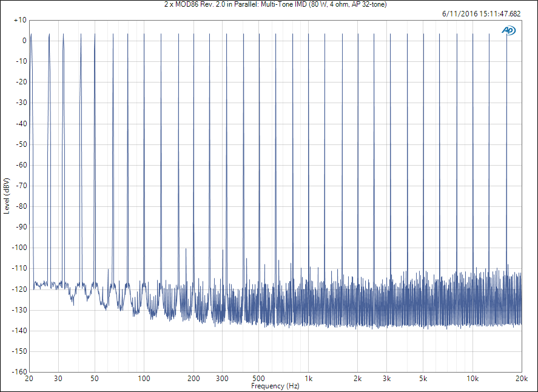538x392 pixels.
Task: Click the 300 Hz frequency axis label
Action: coord(223,378)
